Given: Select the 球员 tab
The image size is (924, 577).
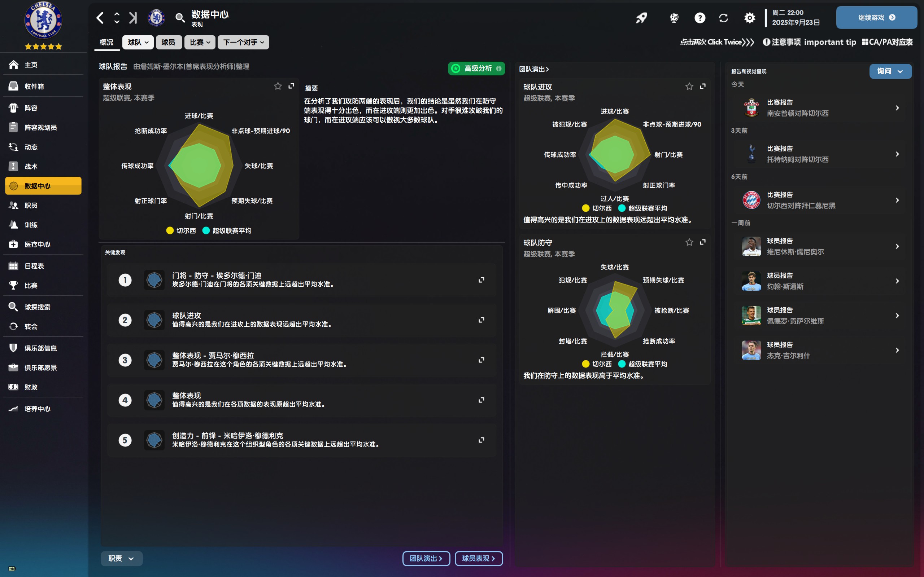Looking at the screenshot, I should point(169,42).
